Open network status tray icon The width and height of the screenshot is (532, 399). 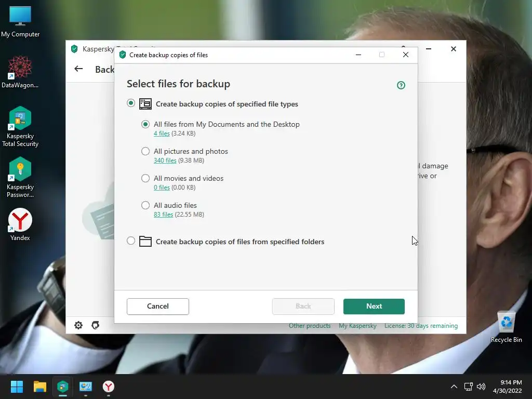469,387
